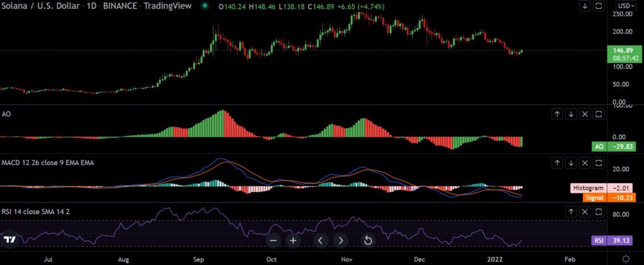Screen dimensions: 644x265
Task: Maximize the AO pane
Action: click(x=599, y=114)
